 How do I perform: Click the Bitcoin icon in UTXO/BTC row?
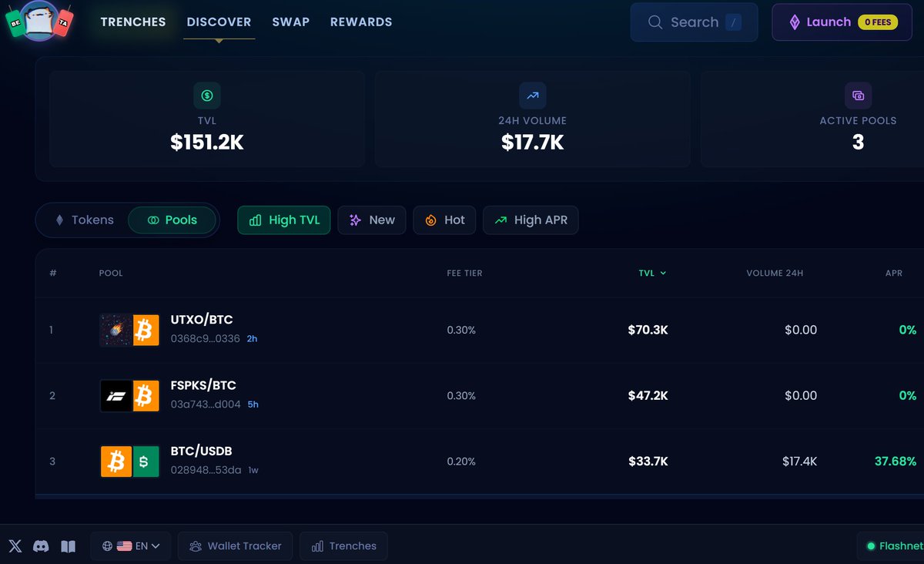pos(146,330)
